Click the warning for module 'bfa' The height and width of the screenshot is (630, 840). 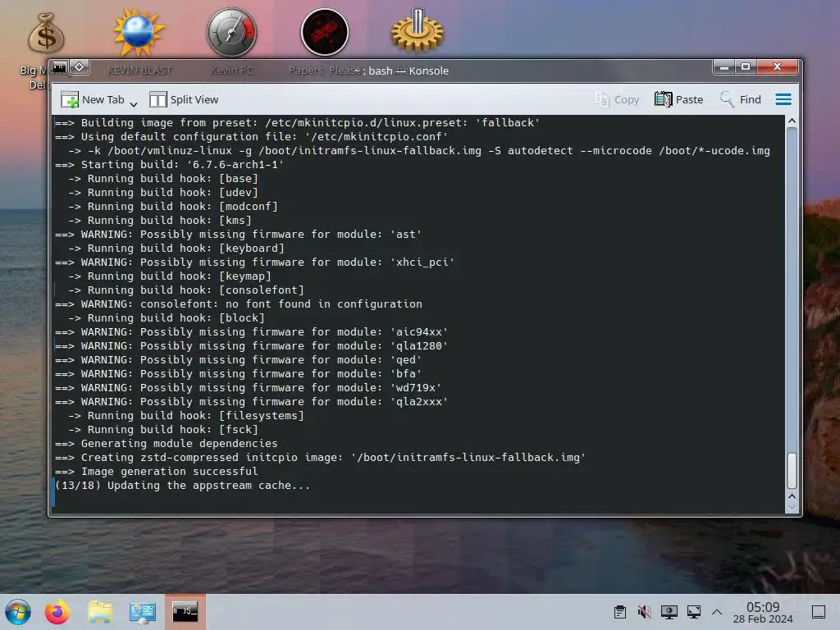tap(239, 374)
